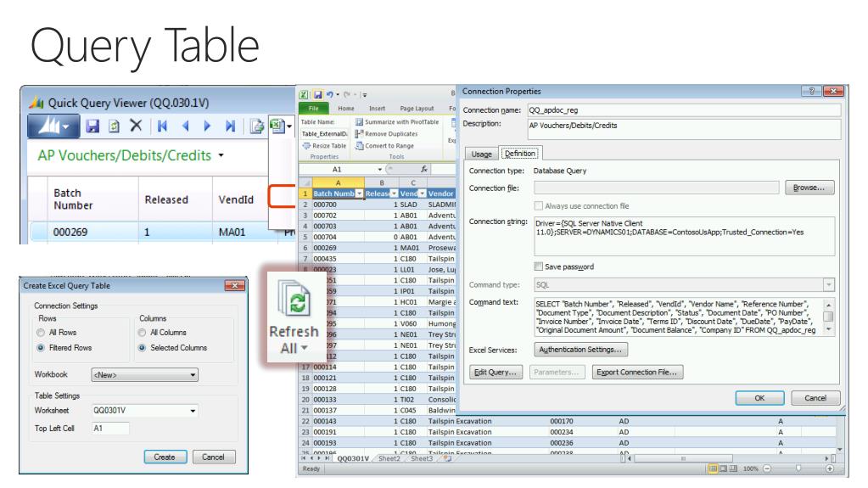Select Sheet3 worksheet tab
Viewport: 868px width, 488px height.
click(x=422, y=458)
